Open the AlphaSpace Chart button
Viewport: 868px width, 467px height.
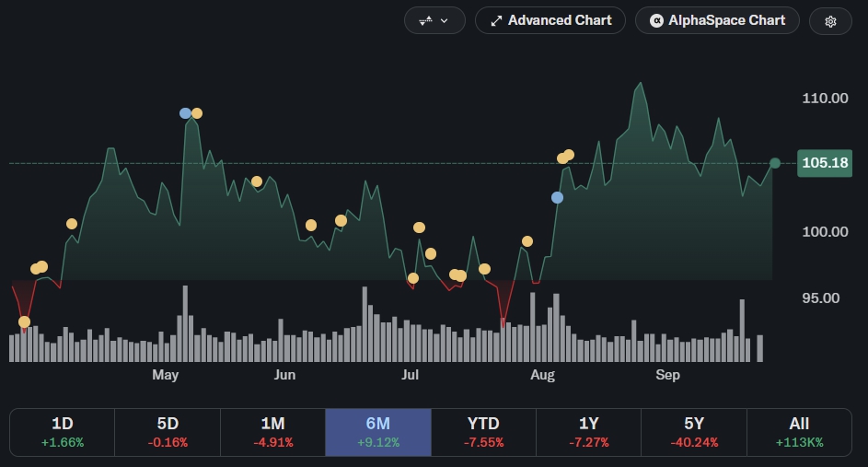(717, 20)
